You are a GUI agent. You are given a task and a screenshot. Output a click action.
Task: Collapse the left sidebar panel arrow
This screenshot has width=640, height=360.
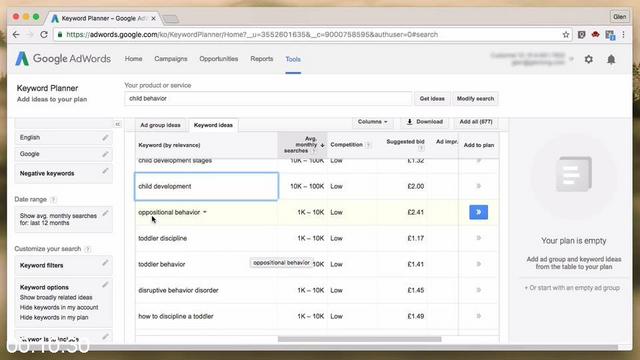(117, 124)
